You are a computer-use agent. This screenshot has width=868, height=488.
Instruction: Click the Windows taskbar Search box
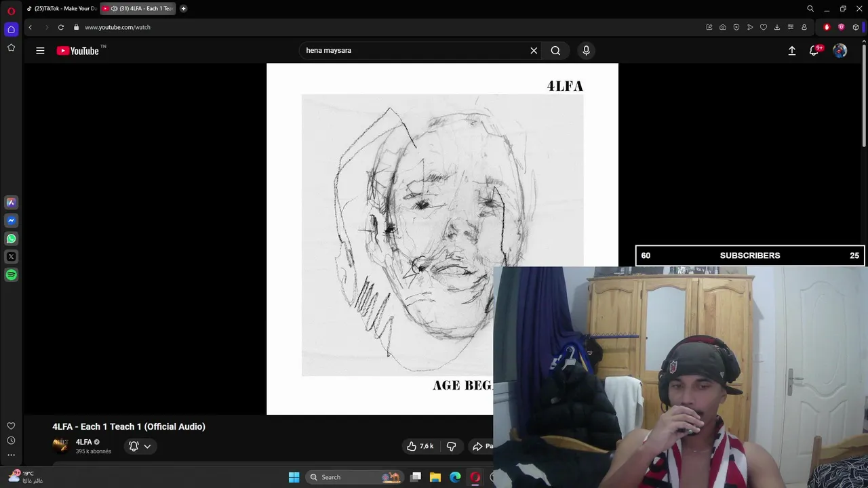coord(356,477)
